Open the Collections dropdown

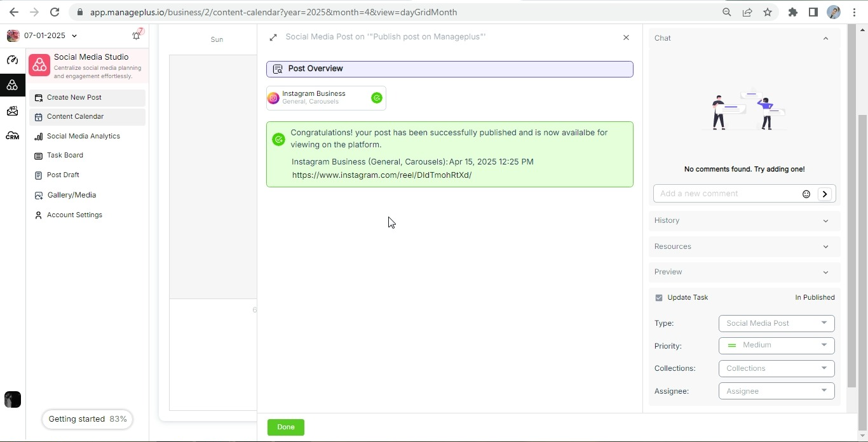[776, 368]
